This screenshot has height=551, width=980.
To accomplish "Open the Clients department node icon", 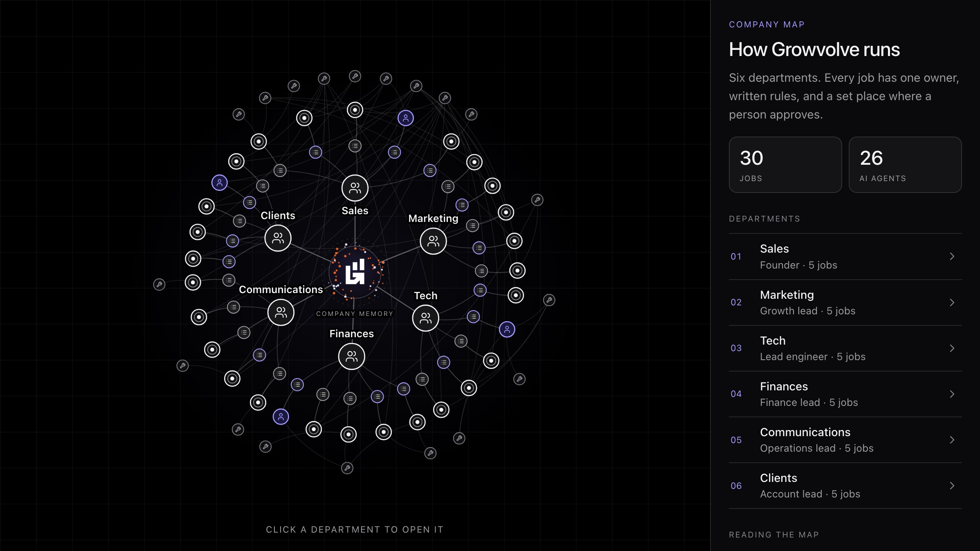I will click(x=278, y=238).
